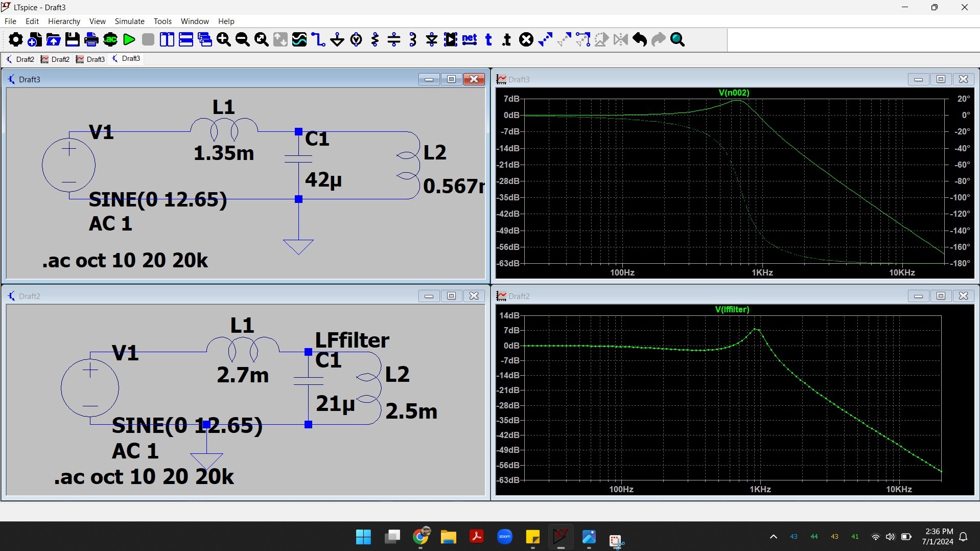The height and width of the screenshot is (551, 980).
Task: Select the 21µ capacitor value in Draft2
Action: (x=335, y=404)
